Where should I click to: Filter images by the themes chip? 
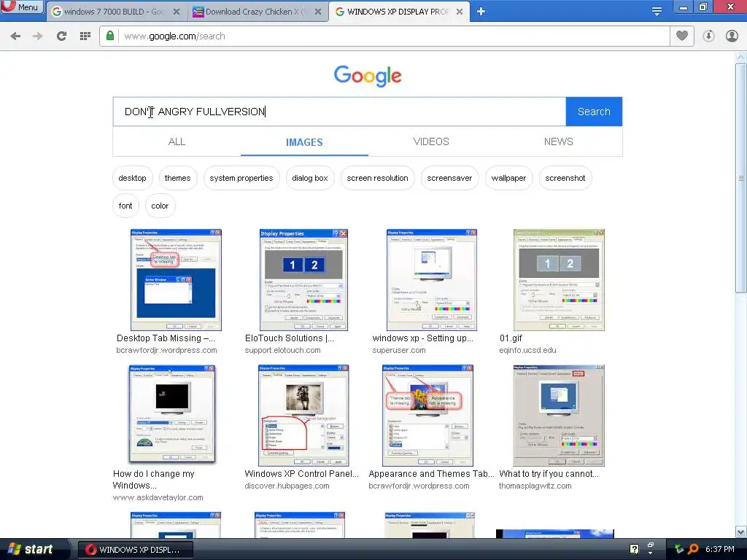[178, 178]
